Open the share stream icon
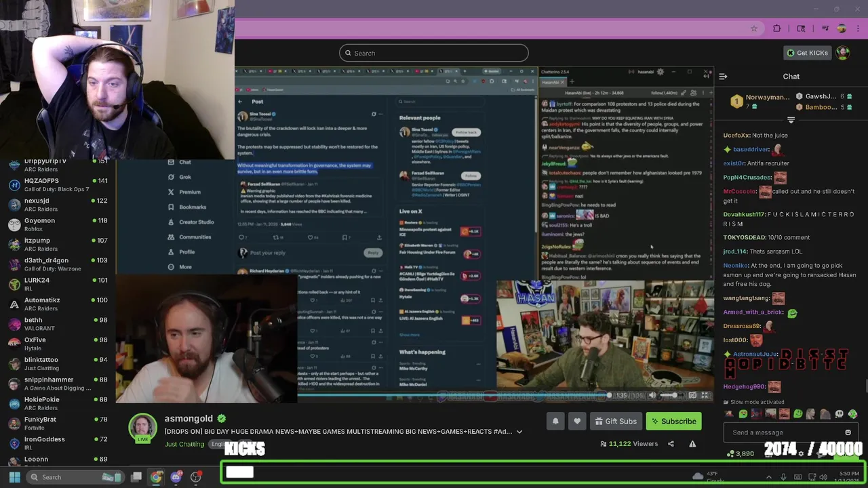The height and width of the screenshot is (488, 868). 671,444
